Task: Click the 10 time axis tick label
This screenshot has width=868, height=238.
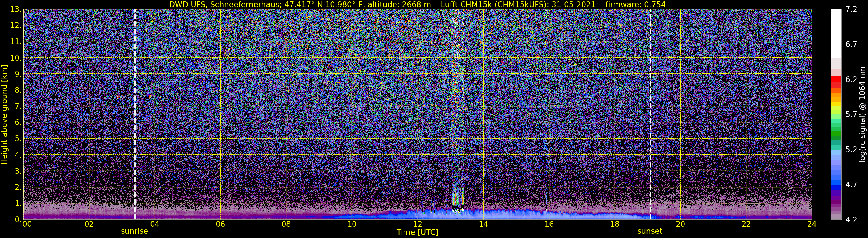Action: pos(352,224)
